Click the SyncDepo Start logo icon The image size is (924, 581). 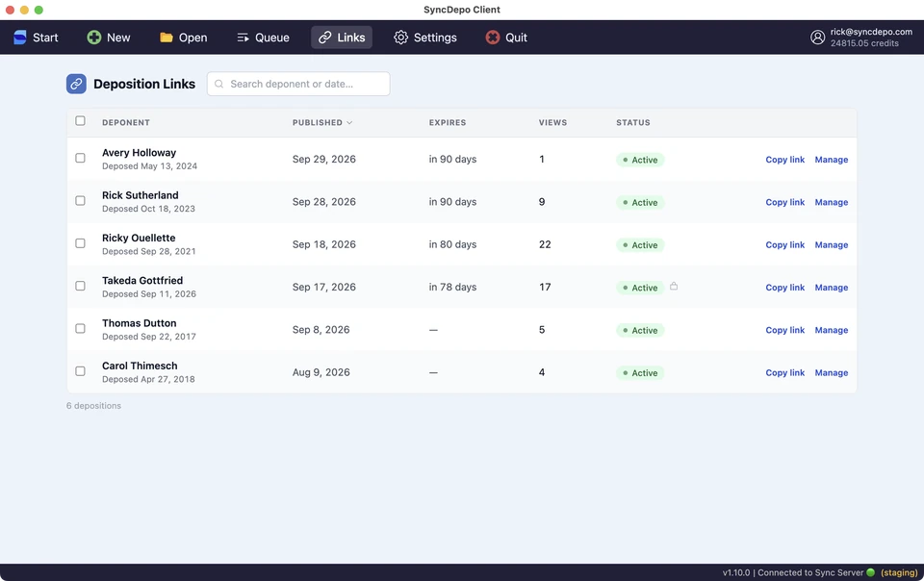pyautogui.click(x=20, y=38)
